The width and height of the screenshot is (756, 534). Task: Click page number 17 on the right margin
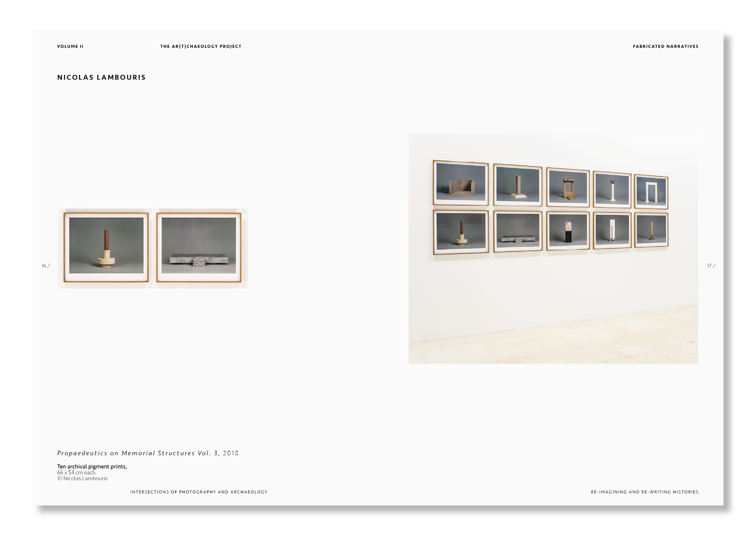[710, 266]
